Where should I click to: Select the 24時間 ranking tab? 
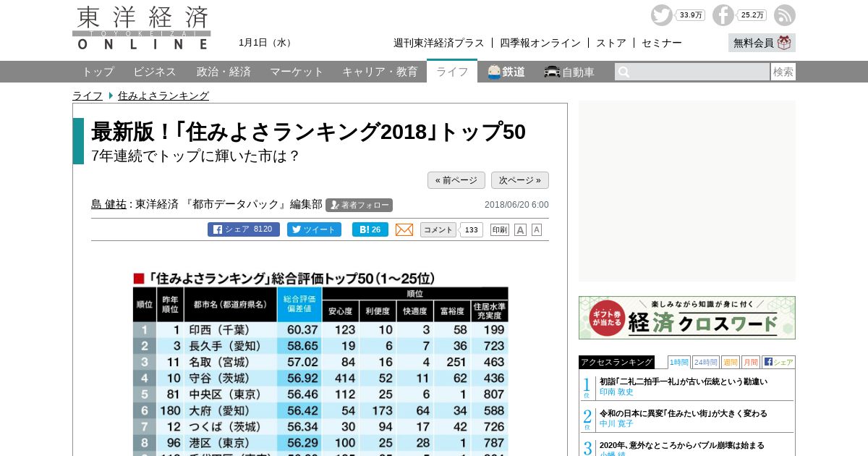[x=706, y=362]
